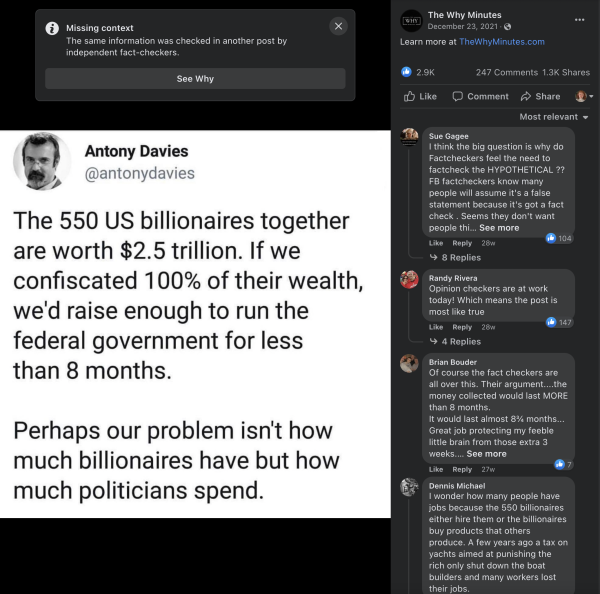Screen dimensions: 600x594
Task: Click the Comment speech bubble button
Action: pos(480,96)
